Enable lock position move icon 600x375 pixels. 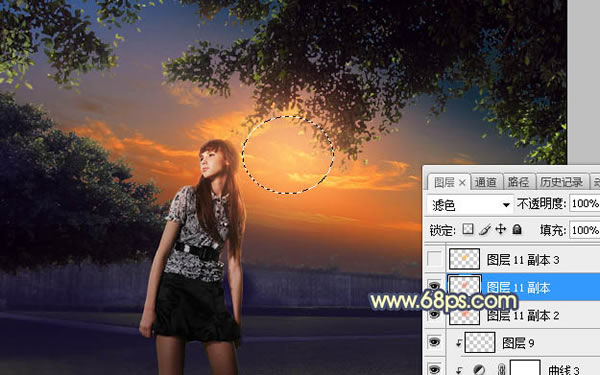(500, 229)
